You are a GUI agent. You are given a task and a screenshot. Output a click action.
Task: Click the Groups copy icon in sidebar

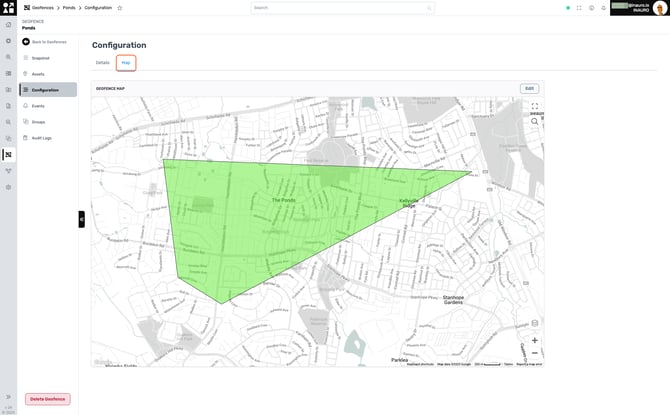click(26, 122)
